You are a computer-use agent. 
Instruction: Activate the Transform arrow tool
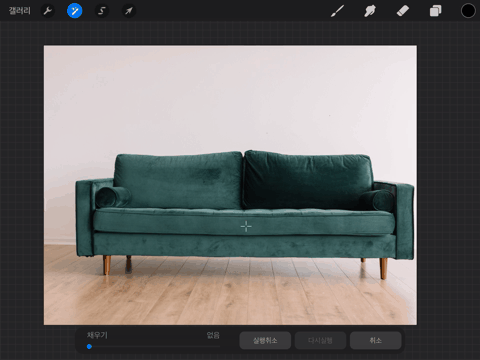point(129,11)
